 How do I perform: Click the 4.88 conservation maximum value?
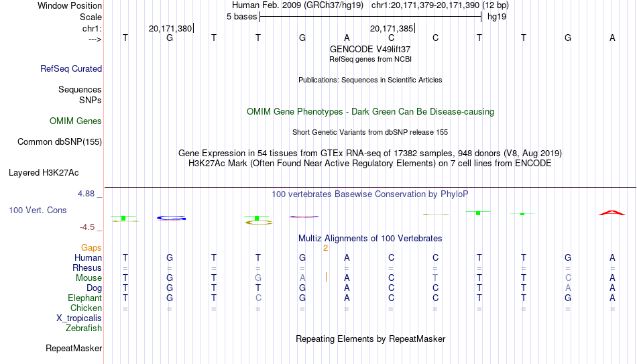point(86,193)
